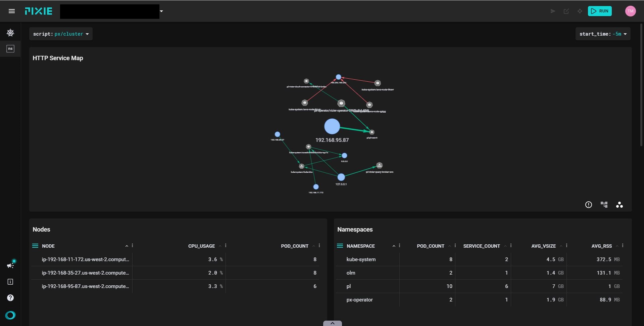Toggle cluster-by-service grouping icon
This screenshot has height=326, width=644.
(x=620, y=205)
